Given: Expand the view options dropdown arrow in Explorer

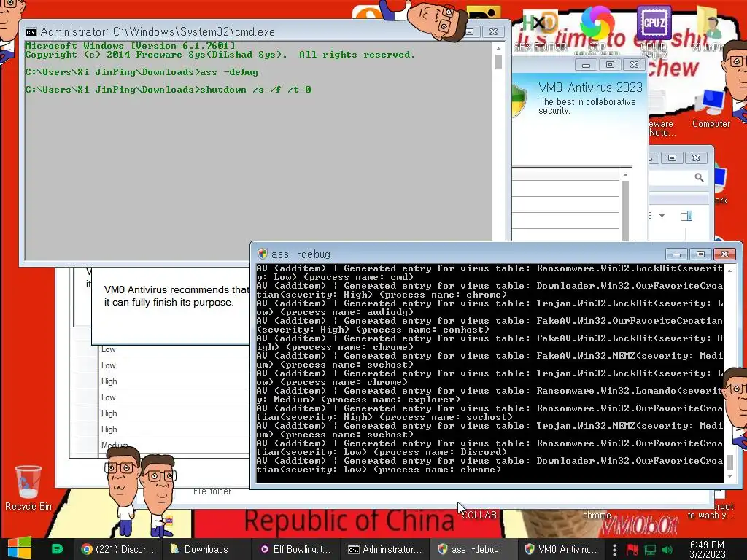Looking at the screenshot, I should [x=662, y=216].
